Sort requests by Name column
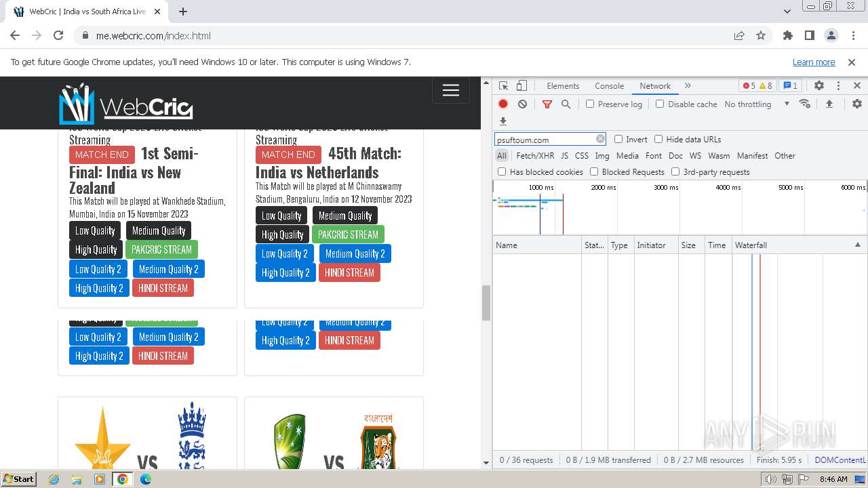Image resolution: width=868 pixels, height=488 pixels. coord(537,245)
